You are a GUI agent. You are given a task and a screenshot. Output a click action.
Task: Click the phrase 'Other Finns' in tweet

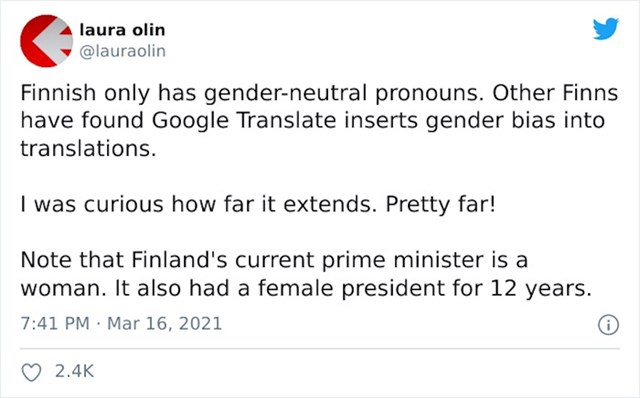point(556,93)
